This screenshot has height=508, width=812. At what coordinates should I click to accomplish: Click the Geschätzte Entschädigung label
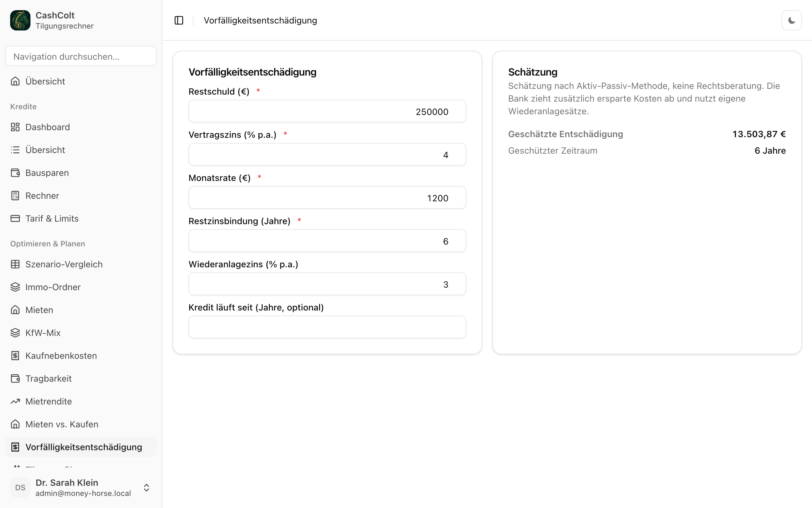[565, 134]
